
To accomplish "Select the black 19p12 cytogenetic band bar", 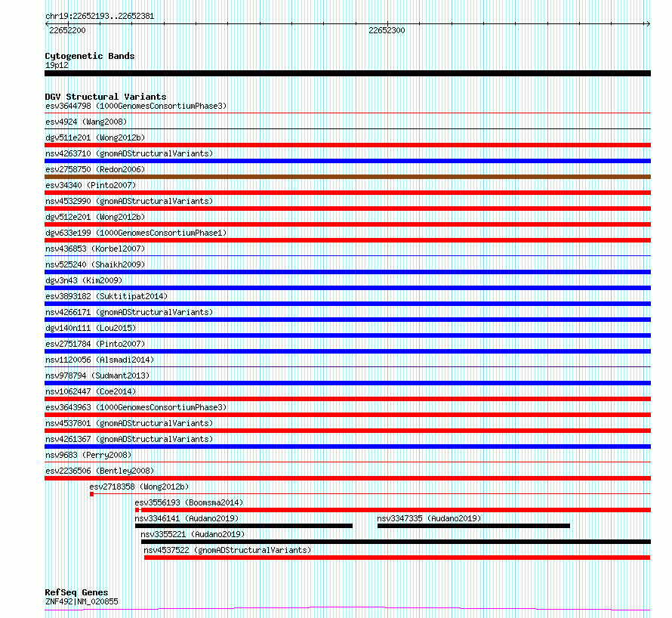I will pyautogui.click(x=347, y=73).
